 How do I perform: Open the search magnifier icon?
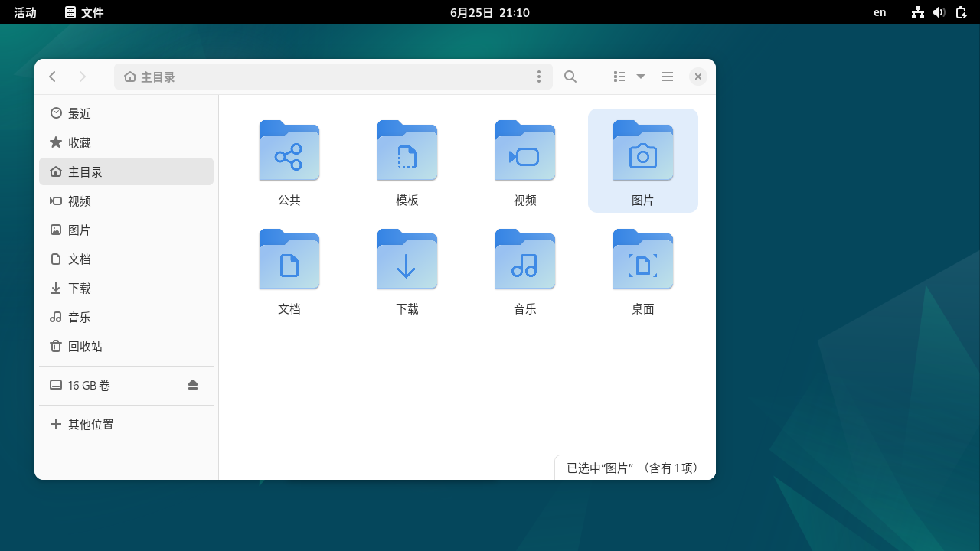click(x=570, y=77)
